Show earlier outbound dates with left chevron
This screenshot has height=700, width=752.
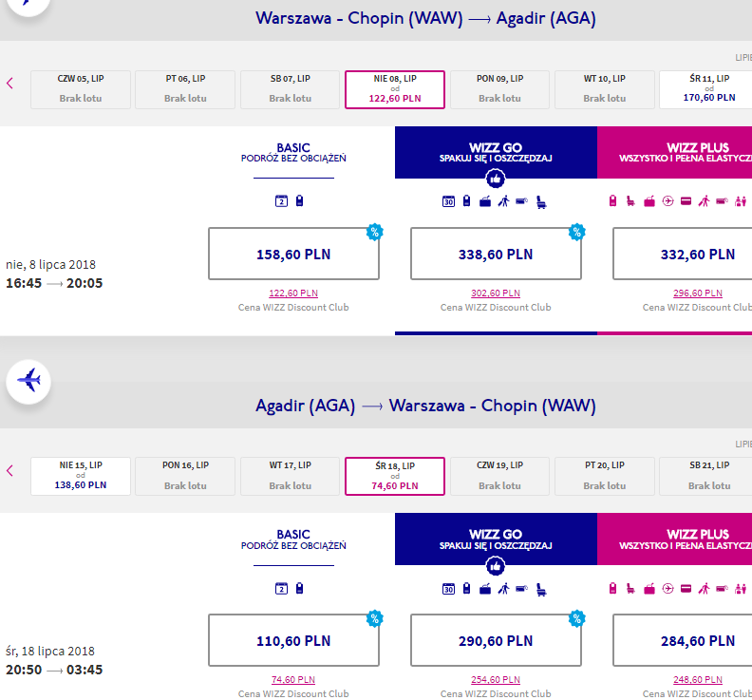click(x=10, y=83)
